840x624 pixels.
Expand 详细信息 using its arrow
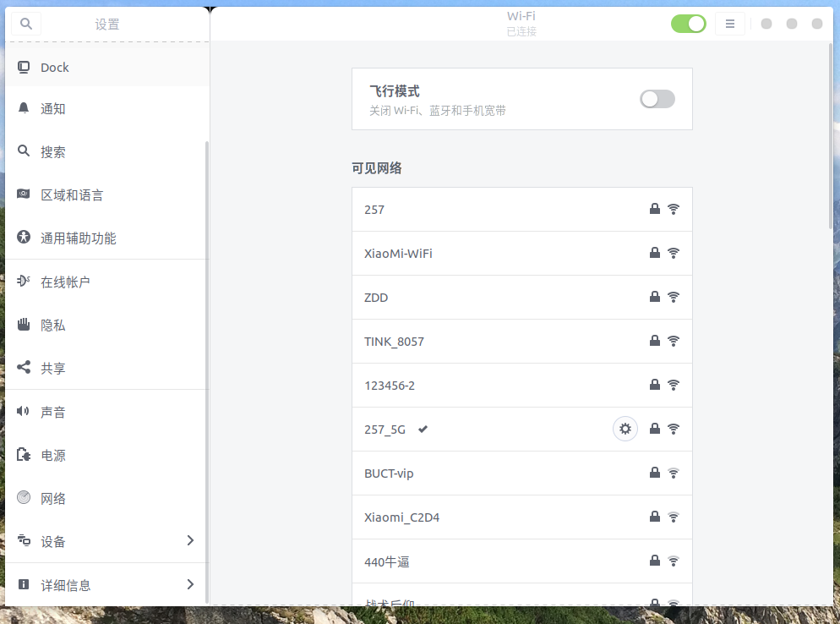[190, 584]
